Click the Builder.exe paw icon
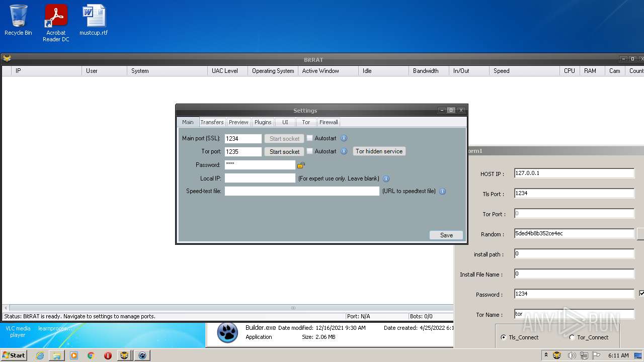Viewport: 644px width, 362px height. tap(227, 332)
